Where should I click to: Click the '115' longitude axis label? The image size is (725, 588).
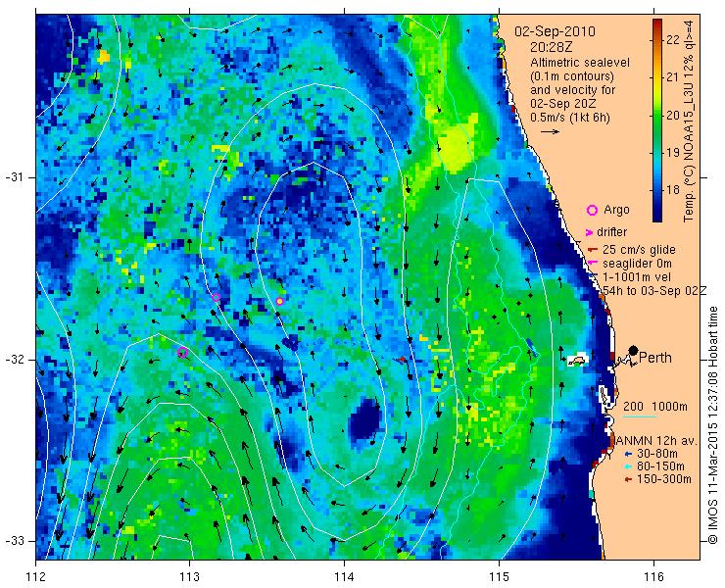click(x=499, y=577)
